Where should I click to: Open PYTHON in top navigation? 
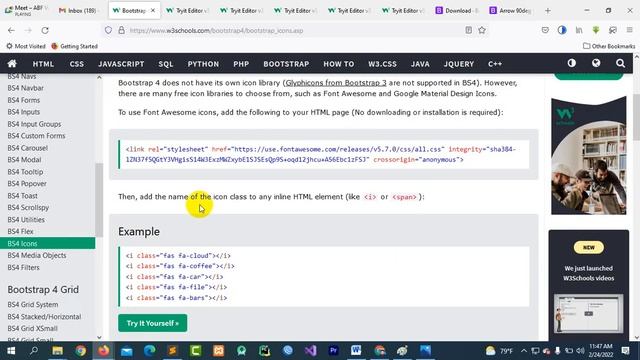203,64
